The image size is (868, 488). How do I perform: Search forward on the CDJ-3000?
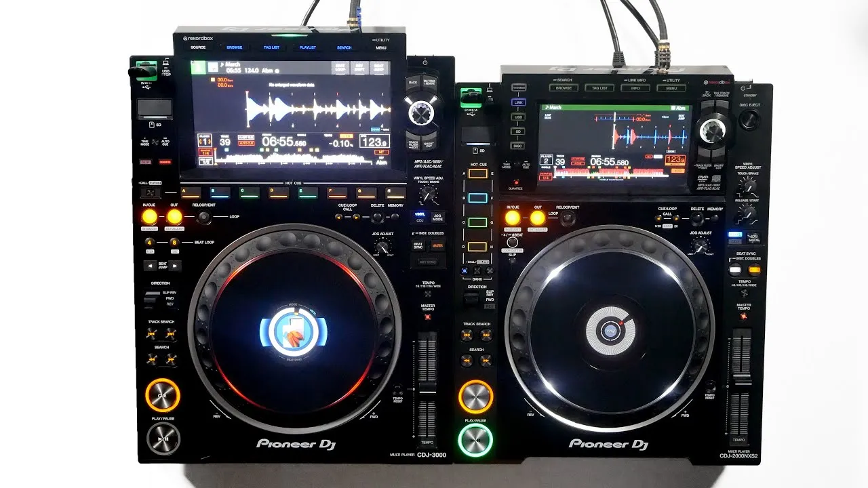(171, 359)
